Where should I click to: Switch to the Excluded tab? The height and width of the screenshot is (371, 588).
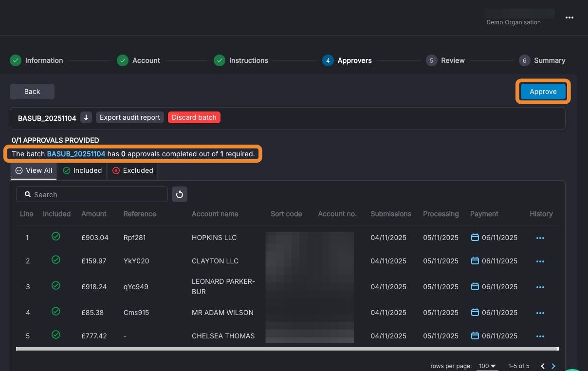(132, 170)
